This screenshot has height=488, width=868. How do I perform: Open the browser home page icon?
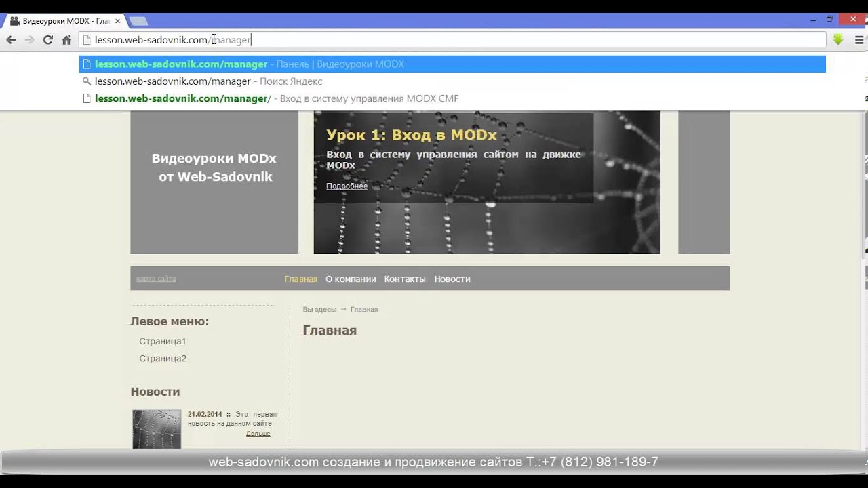[66, 40]
